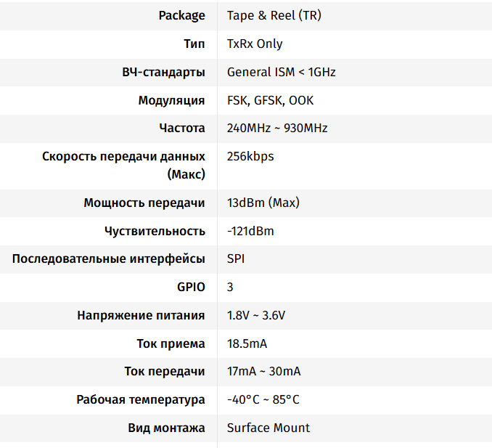
Task: Click the Package row label
Action: [181, 15]
